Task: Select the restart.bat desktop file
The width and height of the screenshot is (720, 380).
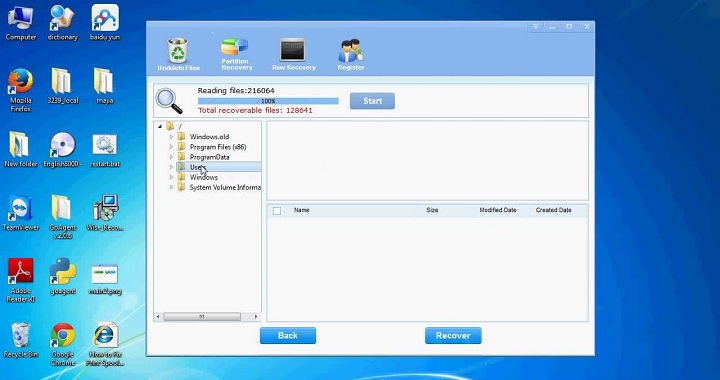Action: tap(105, 150)
